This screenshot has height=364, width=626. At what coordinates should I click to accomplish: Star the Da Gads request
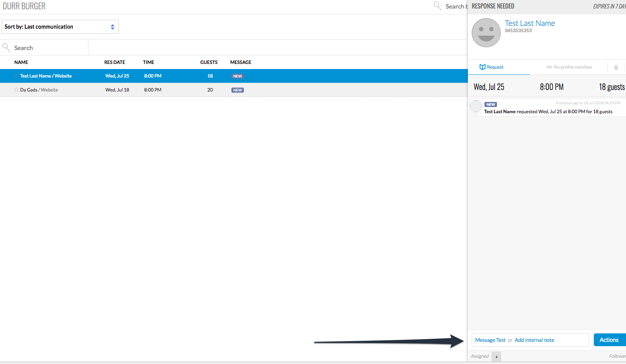pyautogui.click(x=16, y=90)
